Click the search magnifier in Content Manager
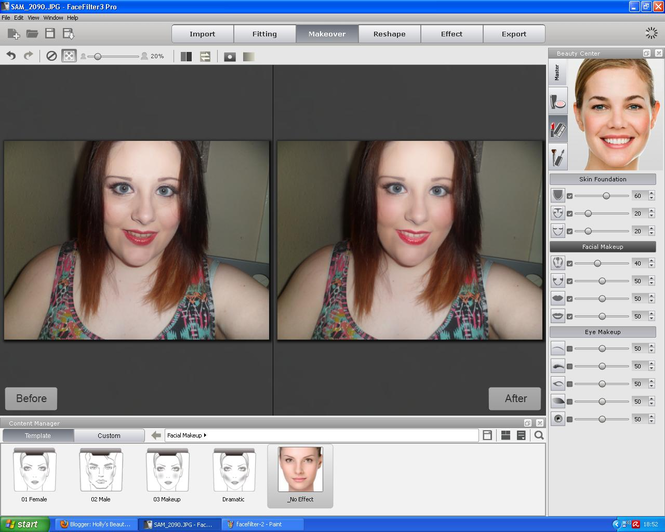 coord(539,436)
